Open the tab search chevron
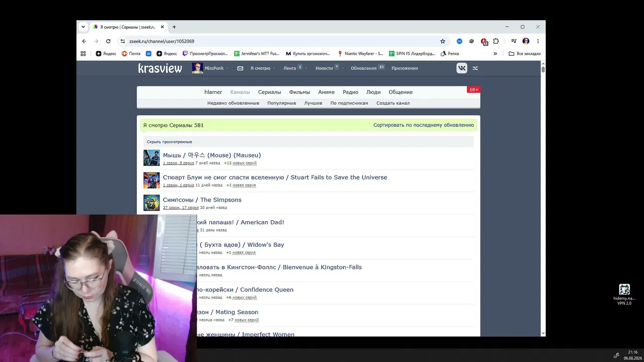 (83, 27)
